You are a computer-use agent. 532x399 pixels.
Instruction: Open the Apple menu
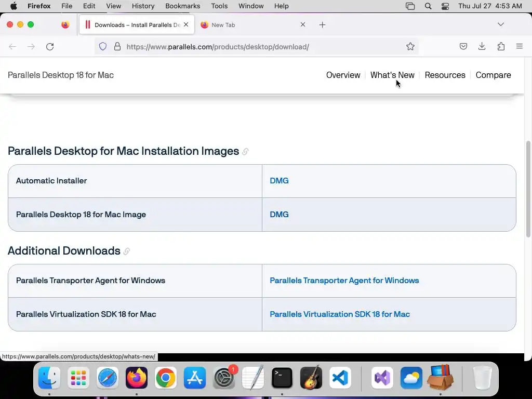[14, 6]
